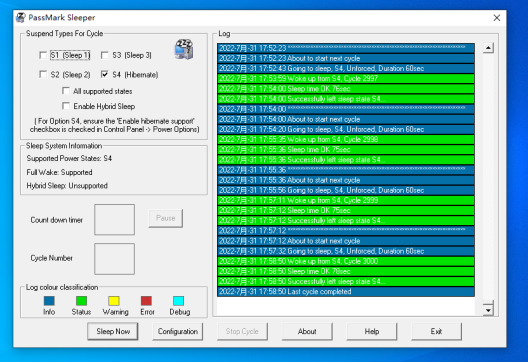
Task: Check the S2 (Sleep 2) option
Action: click(x=43, y=74)
